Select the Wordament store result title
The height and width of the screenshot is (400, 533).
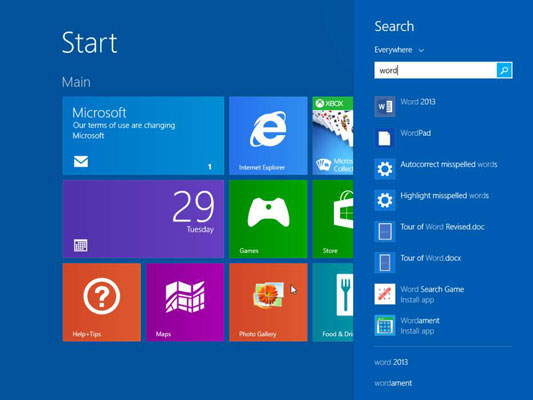(x=420, y=320)
